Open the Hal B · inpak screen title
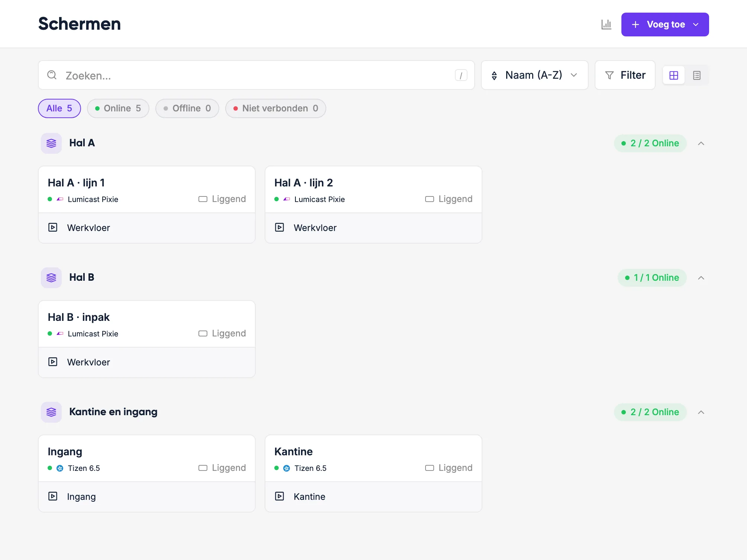747x560 pixels. point(78,317)
